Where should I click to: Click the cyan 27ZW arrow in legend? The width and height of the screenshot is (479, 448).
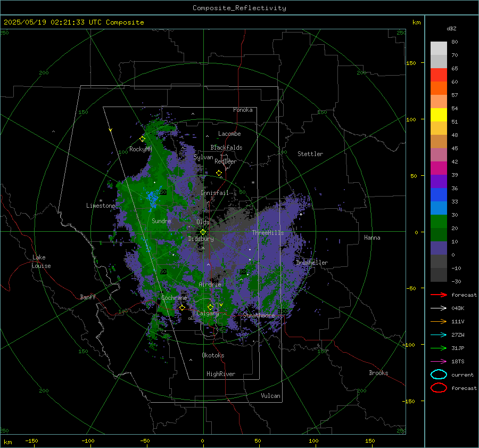click(439, 335)
